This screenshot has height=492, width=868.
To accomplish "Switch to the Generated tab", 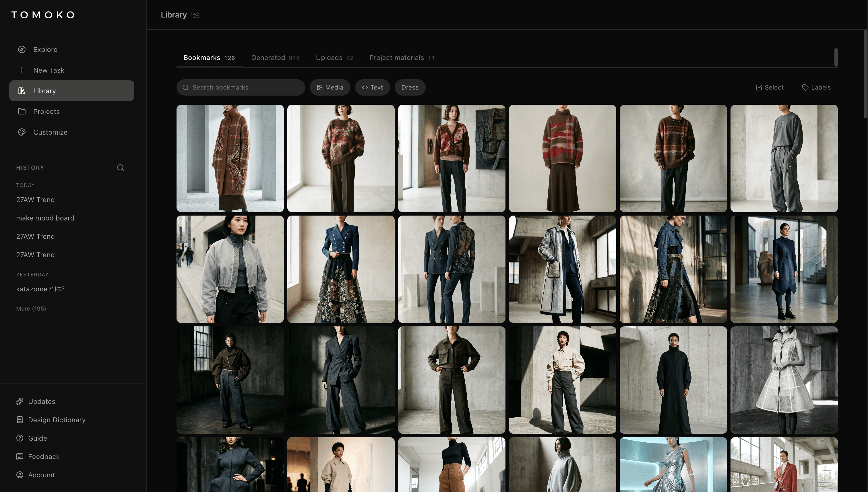I will point(275,58).
